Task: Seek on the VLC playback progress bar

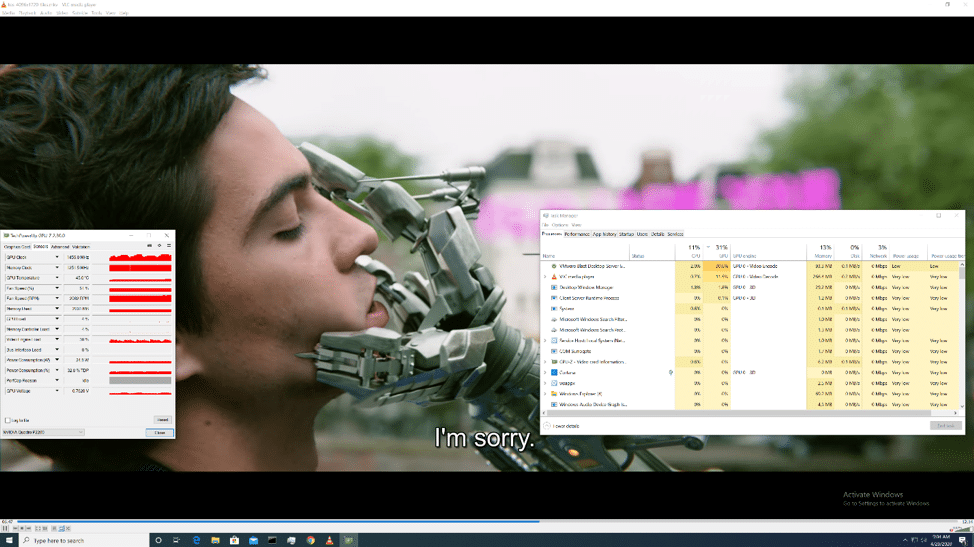Action: pyautogui.click(x=488, y=522)
